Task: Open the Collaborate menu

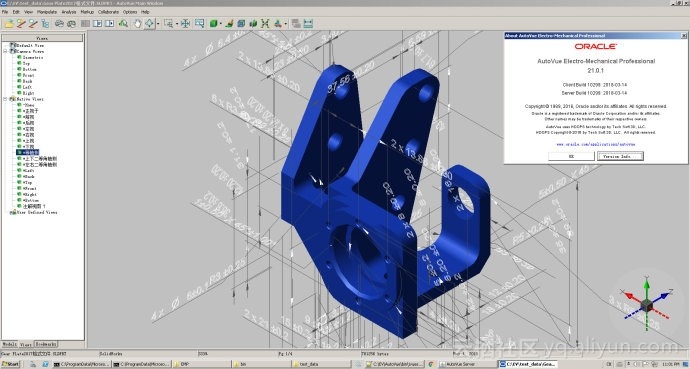Action: click(108, 12)
